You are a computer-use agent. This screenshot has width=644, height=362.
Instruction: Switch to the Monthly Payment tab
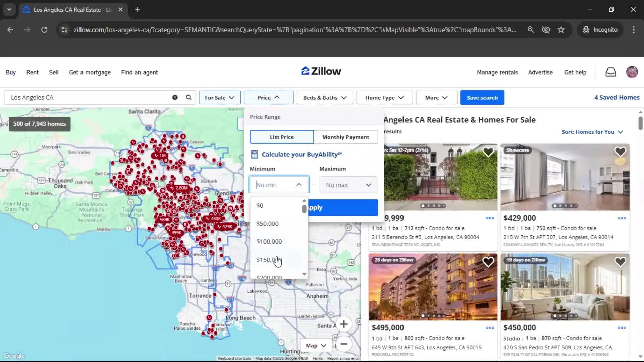pyautogui.click(x=345, y=137)
